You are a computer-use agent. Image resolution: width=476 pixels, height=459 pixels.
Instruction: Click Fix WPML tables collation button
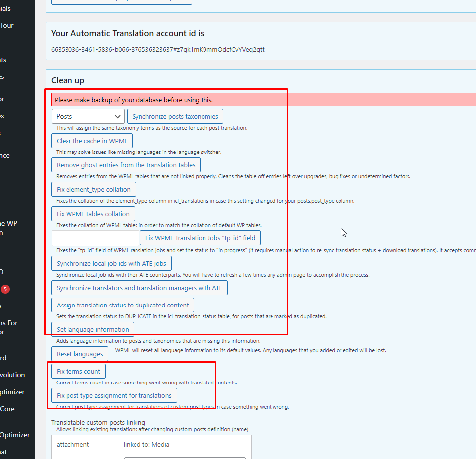coord(93,214)
